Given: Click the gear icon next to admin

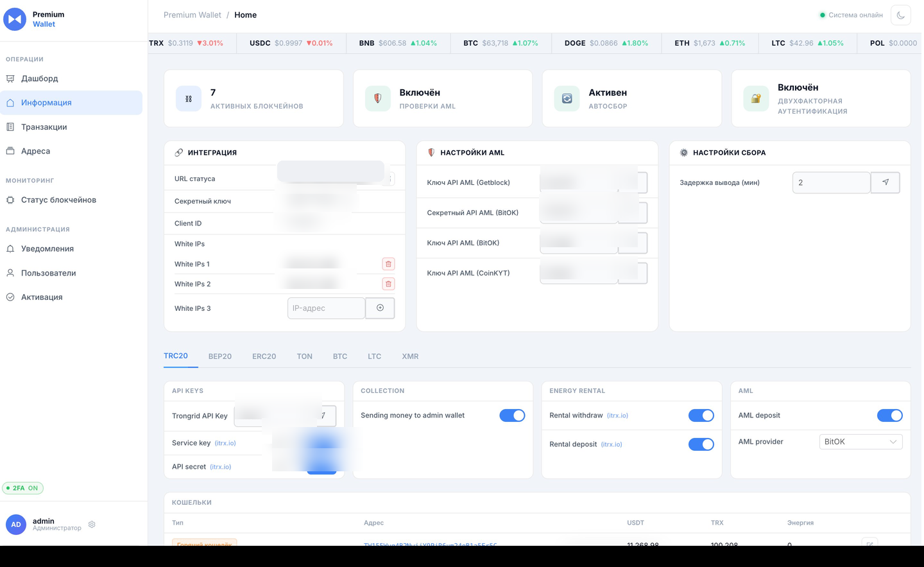Looking at the screenshot, I should click(92, 525).
